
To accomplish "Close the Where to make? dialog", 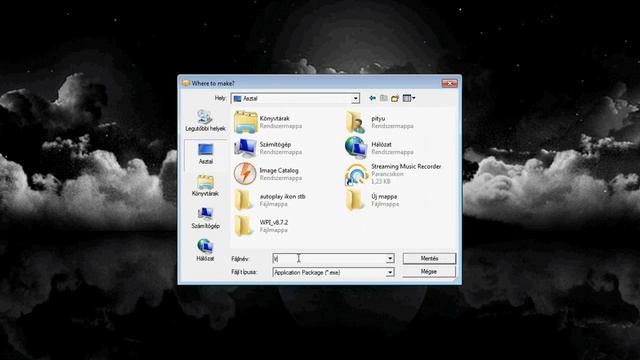I will click(449, 83).
